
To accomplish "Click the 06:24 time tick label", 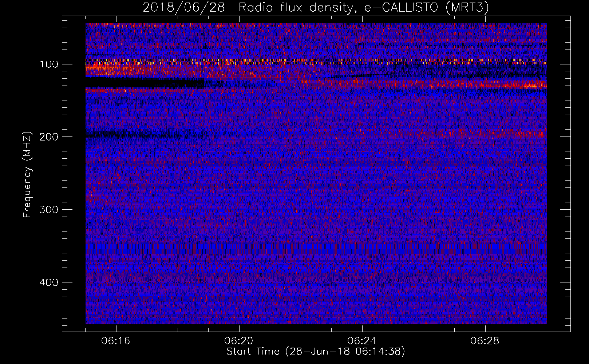I will pos(362,341).
